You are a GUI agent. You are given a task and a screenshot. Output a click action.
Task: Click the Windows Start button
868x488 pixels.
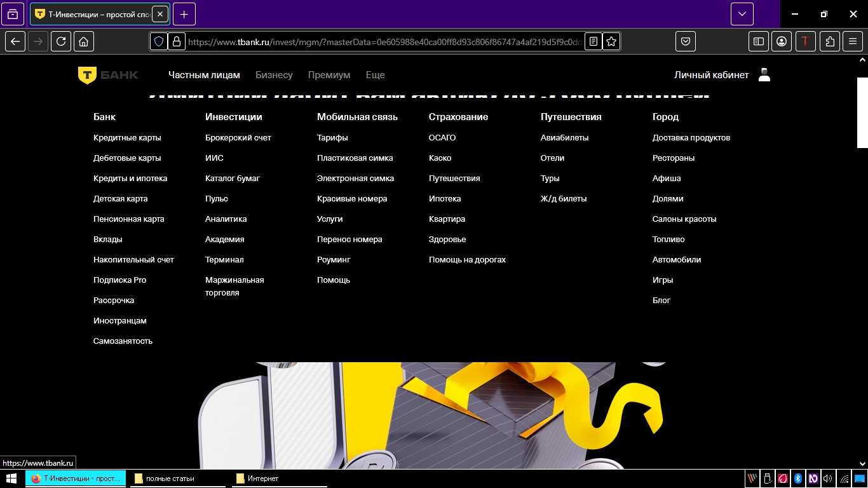pos(11,478)
